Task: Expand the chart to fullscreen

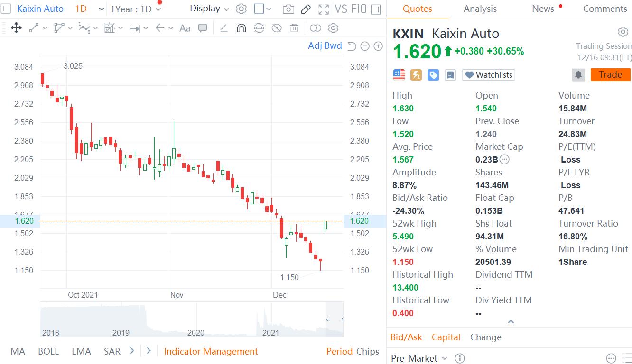Action: click(323, 9)
